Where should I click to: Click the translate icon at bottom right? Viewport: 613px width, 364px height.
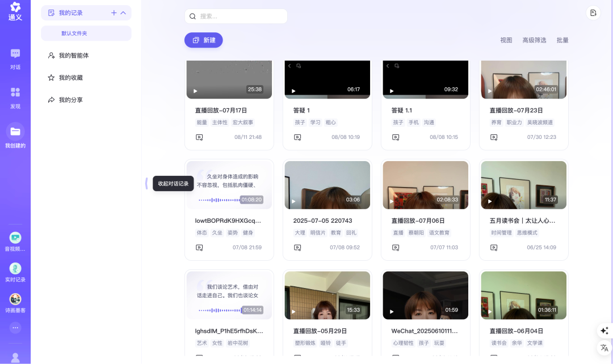(x=604, y=348)
